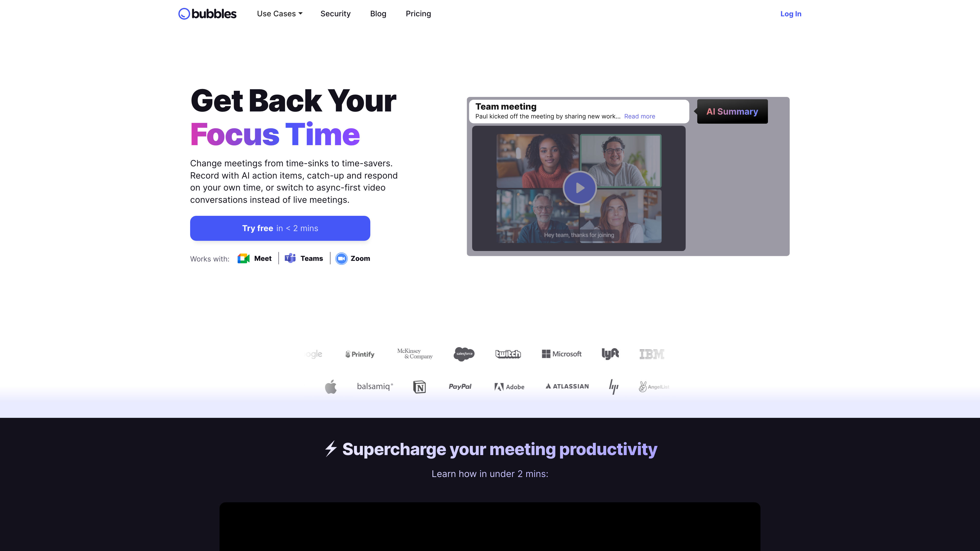Viewport: 980px width, 551px height.
Task: Click the Twitch logo
Action: [508, 354]
